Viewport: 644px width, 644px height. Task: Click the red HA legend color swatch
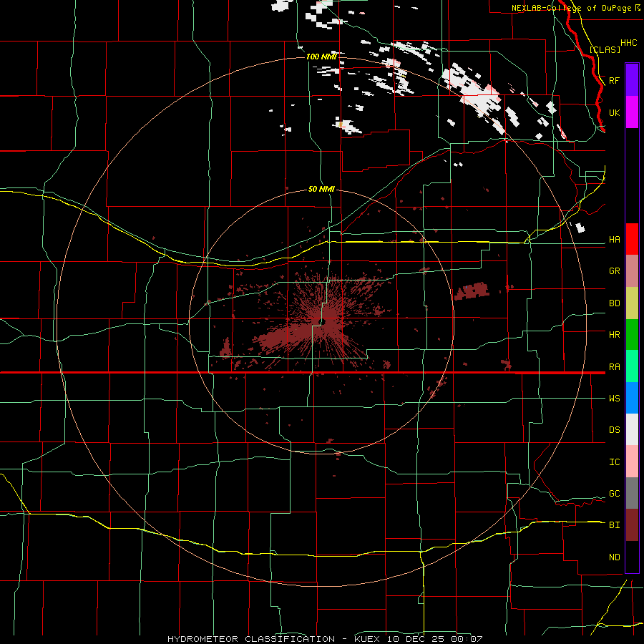pos(632,239)
